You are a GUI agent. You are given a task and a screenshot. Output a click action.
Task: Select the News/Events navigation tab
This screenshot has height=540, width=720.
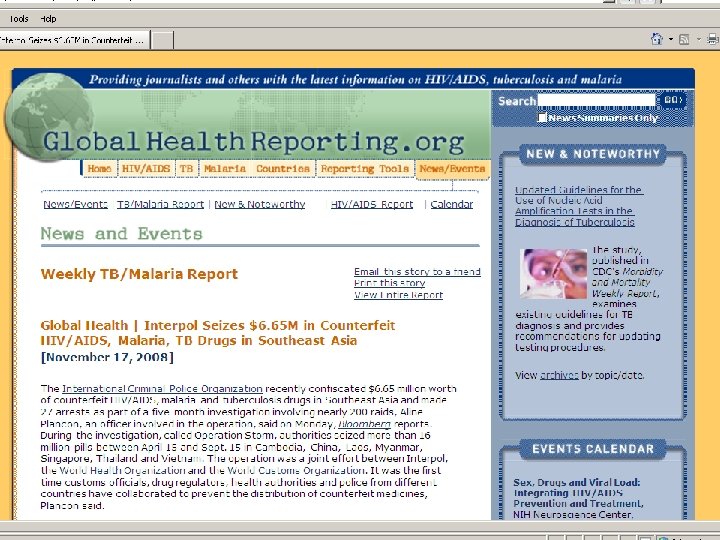452,169
